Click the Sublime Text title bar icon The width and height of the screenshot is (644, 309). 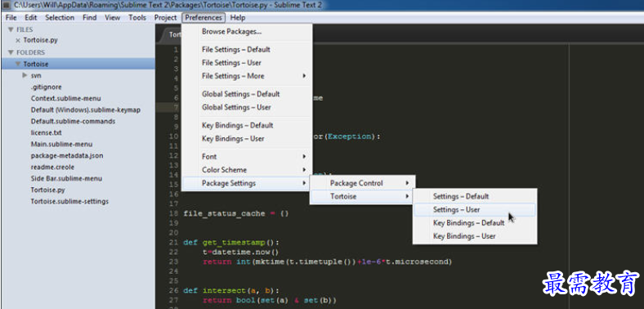pyautogui.click(x=7, y=6)
